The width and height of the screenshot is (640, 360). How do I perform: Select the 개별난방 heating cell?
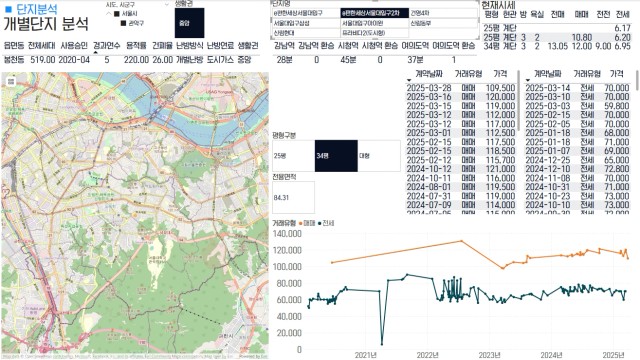tap(189, 60)
